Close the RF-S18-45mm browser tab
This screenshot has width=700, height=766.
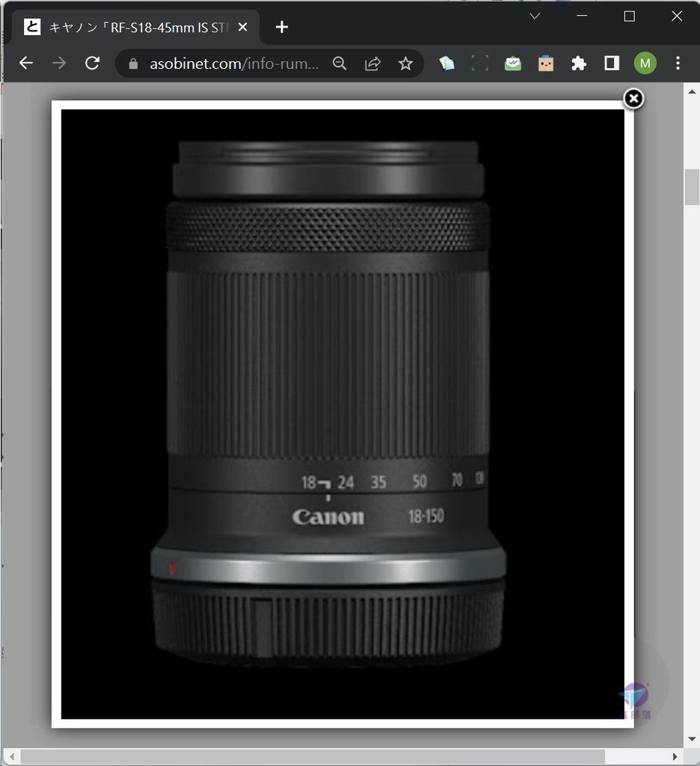[x=242, y=28]
